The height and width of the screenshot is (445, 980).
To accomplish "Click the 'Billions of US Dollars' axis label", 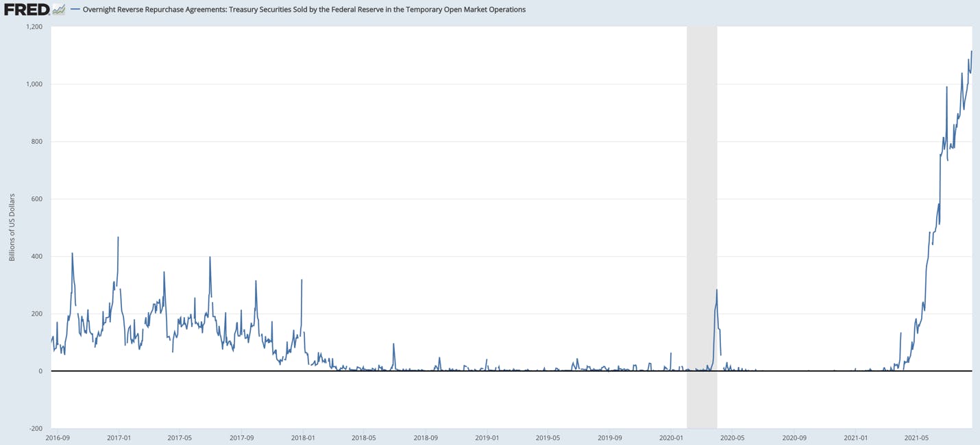I will coord(12,227).
